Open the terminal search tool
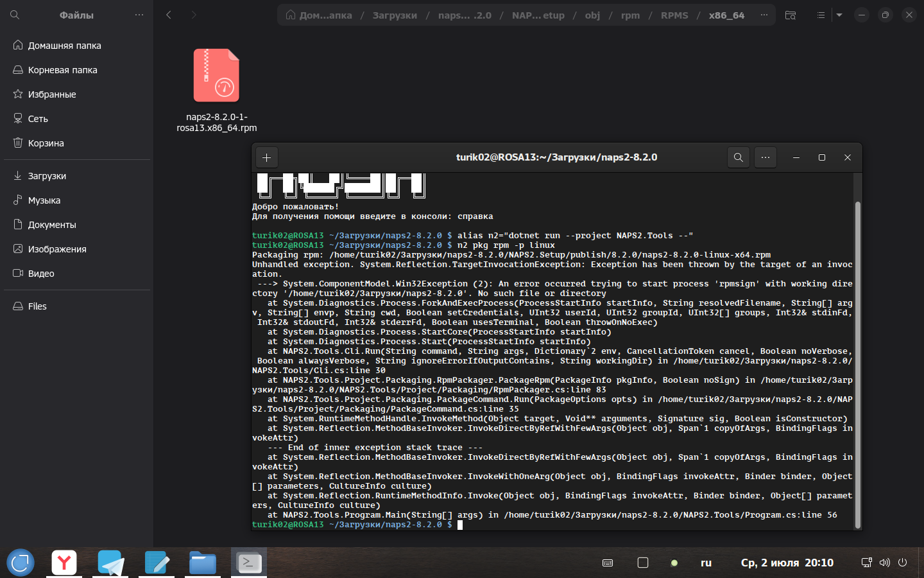The width and height of the screenshot is (924, 578). coord(739,157)
